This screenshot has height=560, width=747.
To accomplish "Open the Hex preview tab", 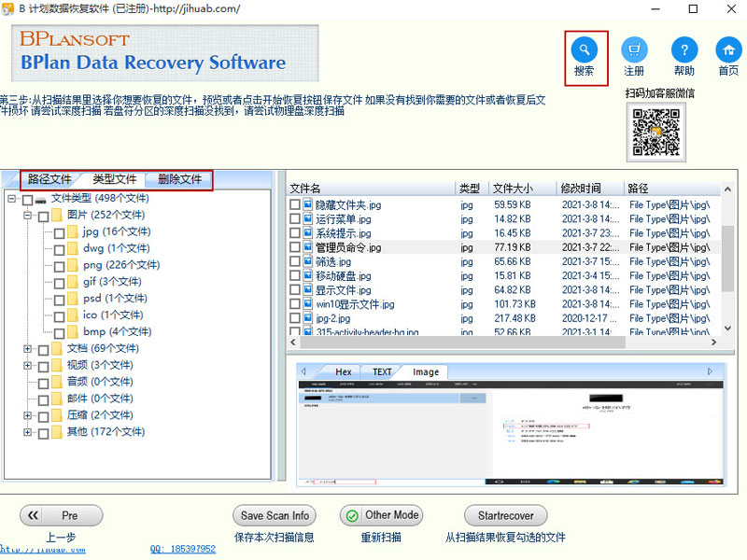I will point(344,371).
